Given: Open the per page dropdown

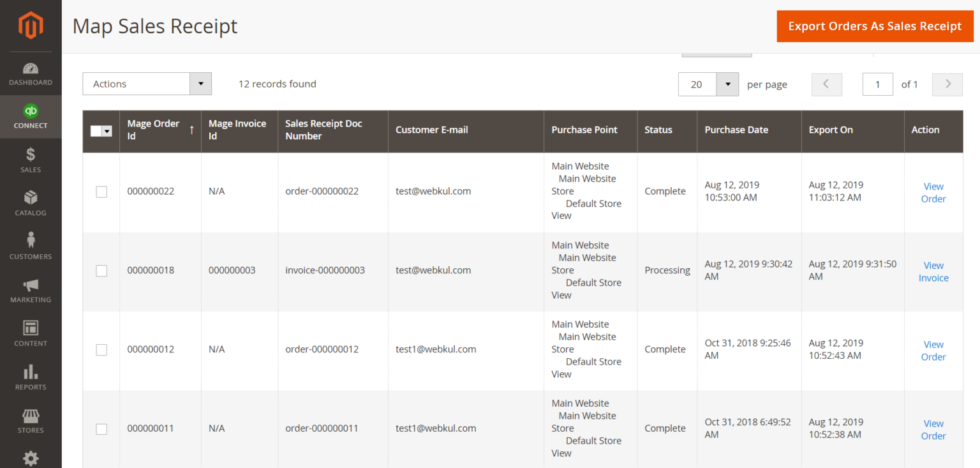Looking at the screenshot, I should pyautogui.click(x=708, y=84).
